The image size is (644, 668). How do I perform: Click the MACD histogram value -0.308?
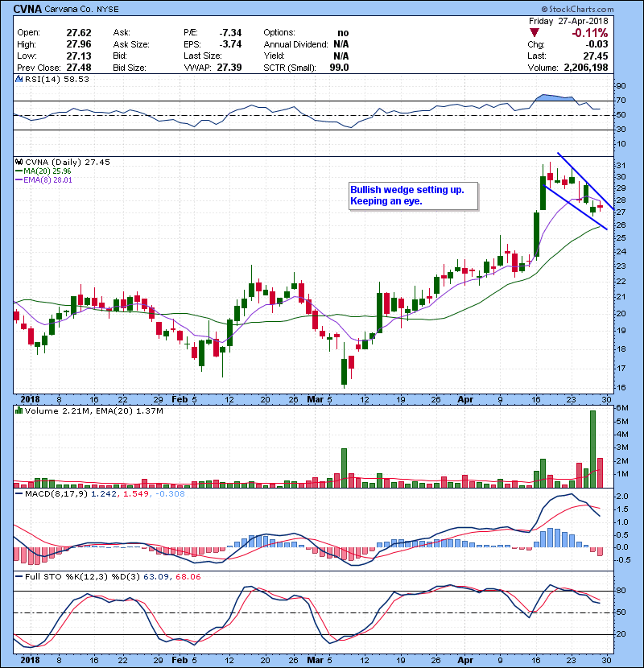tap(170, 494)
